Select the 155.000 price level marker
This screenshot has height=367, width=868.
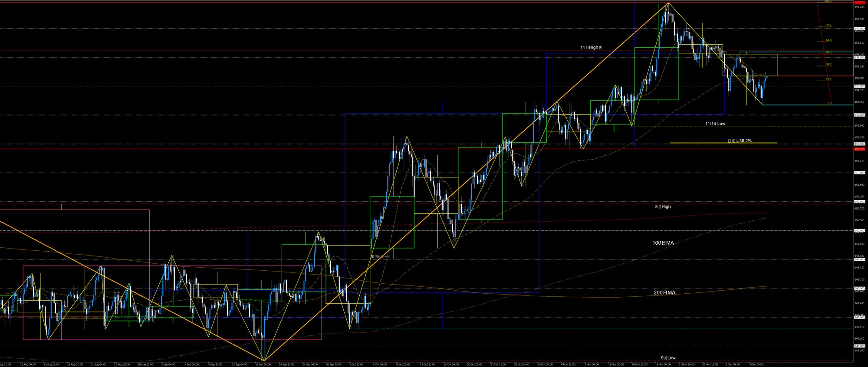[859, 86]
